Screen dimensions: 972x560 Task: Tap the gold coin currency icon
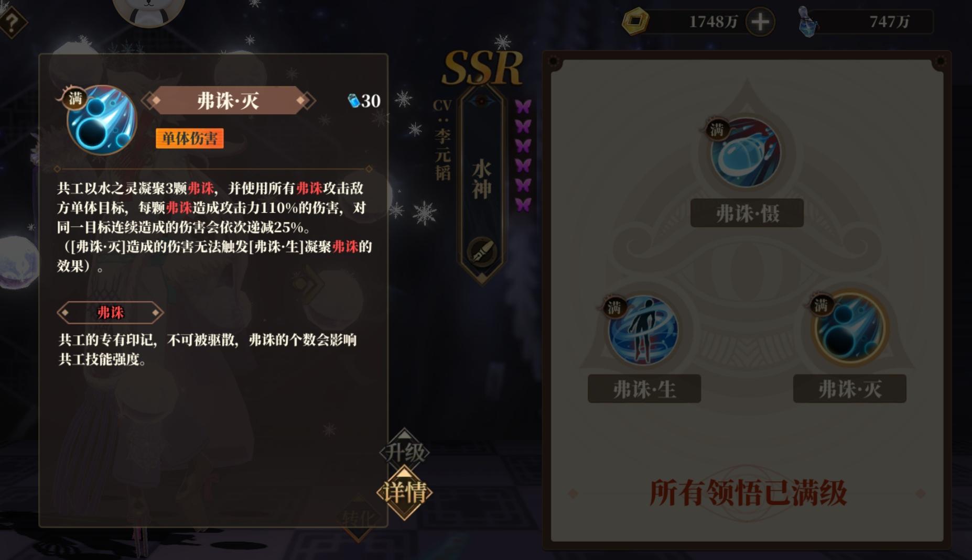point(635,21)
